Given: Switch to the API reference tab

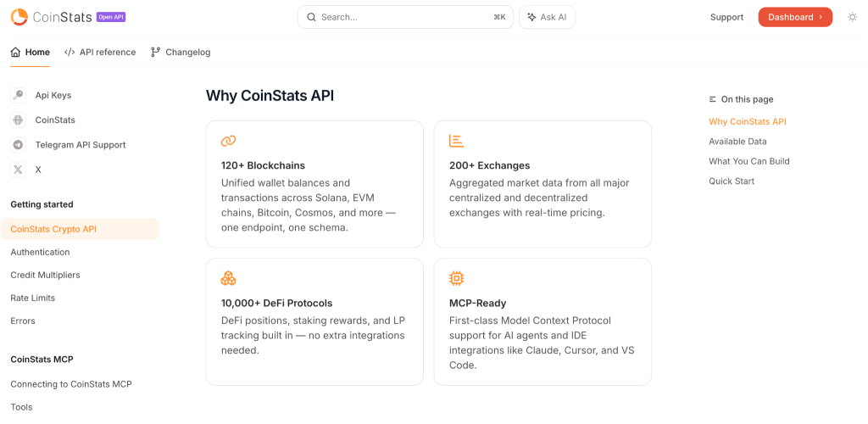Looking at the screenshot, I should coord(100,52).
